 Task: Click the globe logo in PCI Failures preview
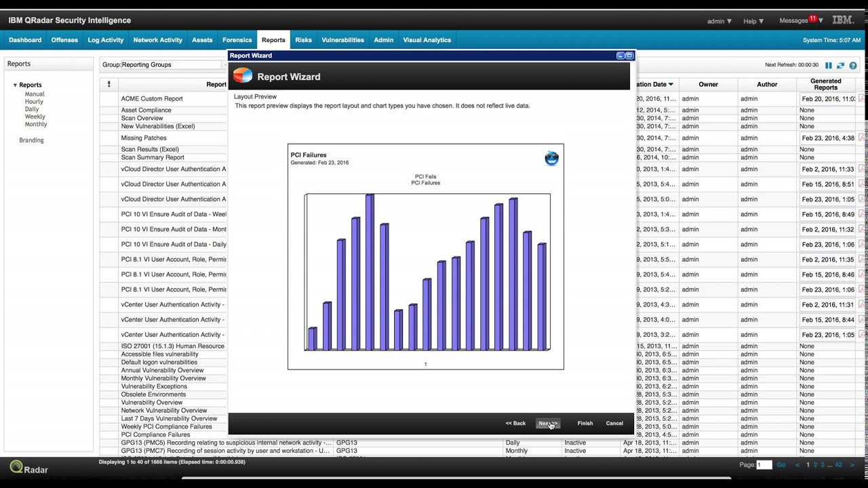click(x=551, y=159)
